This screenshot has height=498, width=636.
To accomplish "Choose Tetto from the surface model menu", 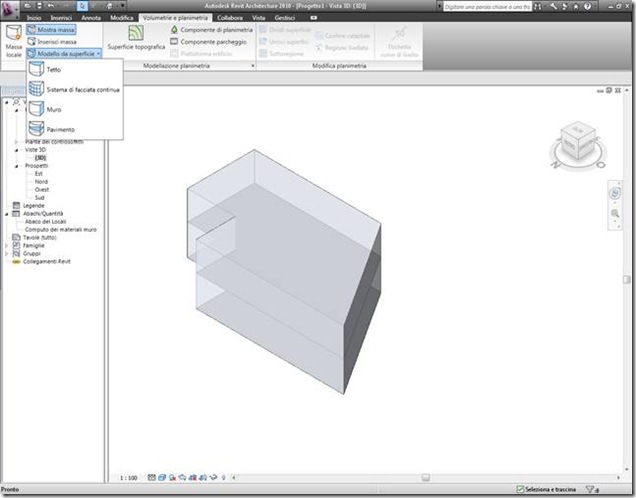I will 75,69.
